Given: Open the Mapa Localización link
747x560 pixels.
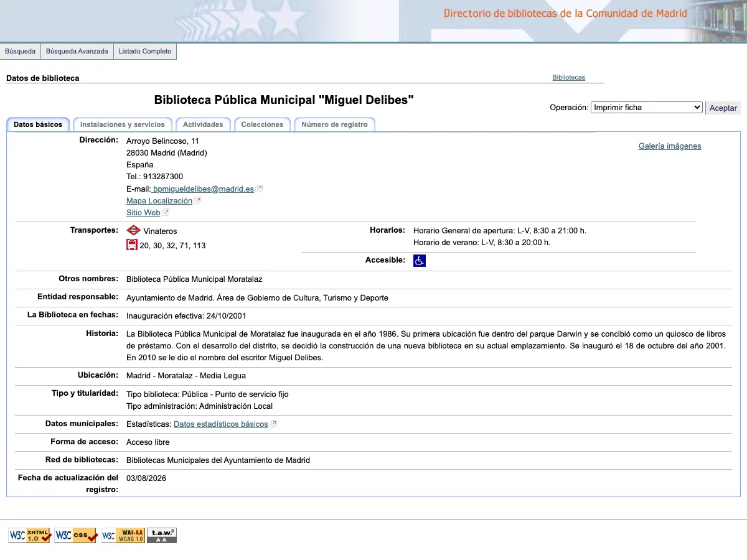Looking at the screenshot, I should (159, 200).
